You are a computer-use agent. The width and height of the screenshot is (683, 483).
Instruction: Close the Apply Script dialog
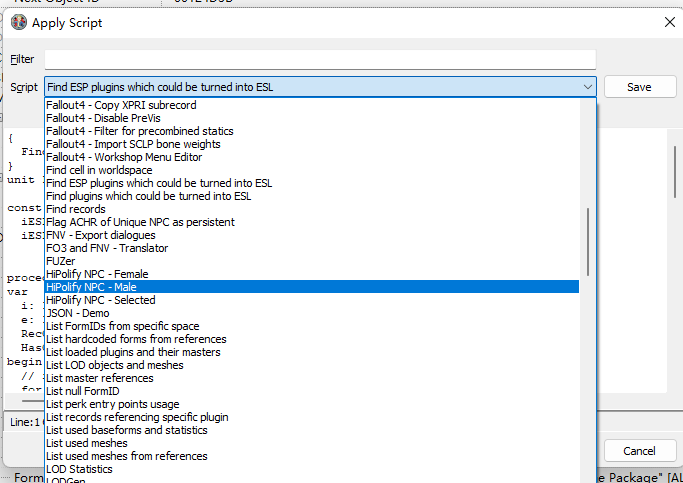point(670,22)
